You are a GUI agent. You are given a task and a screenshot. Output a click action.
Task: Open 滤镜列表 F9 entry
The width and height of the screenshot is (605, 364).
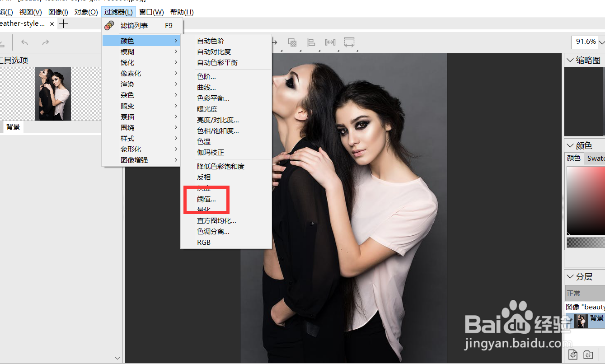[x=142, y=26]
